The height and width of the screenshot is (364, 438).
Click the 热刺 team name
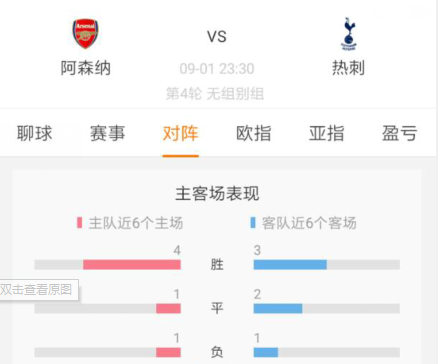point(348,68)
